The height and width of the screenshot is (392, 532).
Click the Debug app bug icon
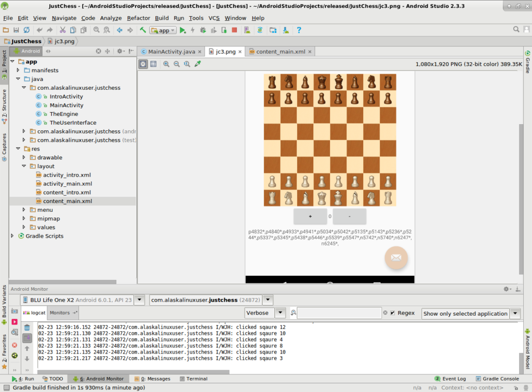(x=204, y=30)
